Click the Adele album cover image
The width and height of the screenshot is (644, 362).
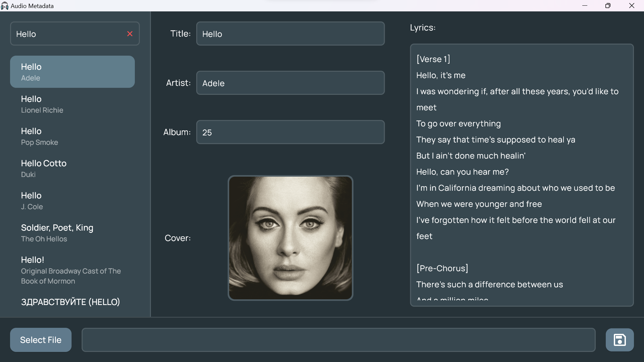pyautogui.click(x=290, y=238)
